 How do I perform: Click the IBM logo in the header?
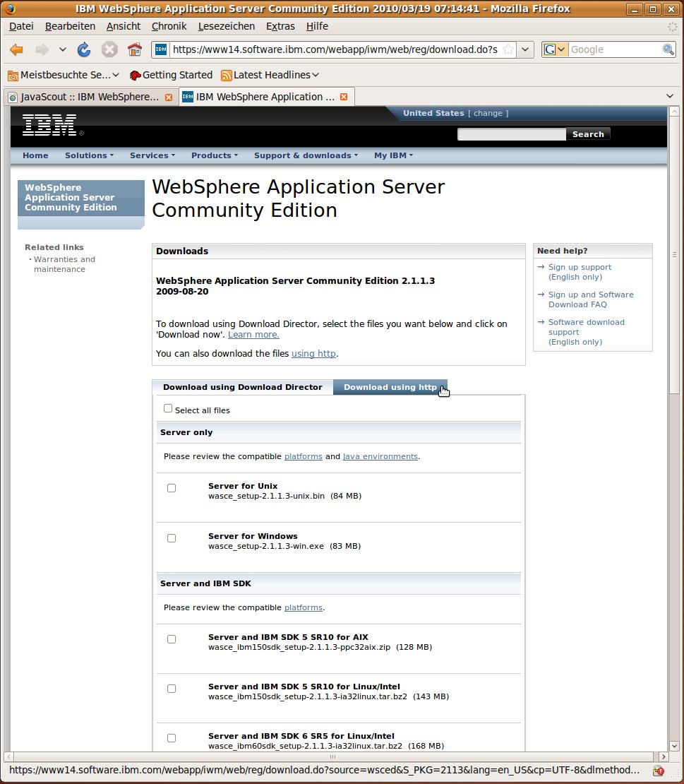coord(49,125)
